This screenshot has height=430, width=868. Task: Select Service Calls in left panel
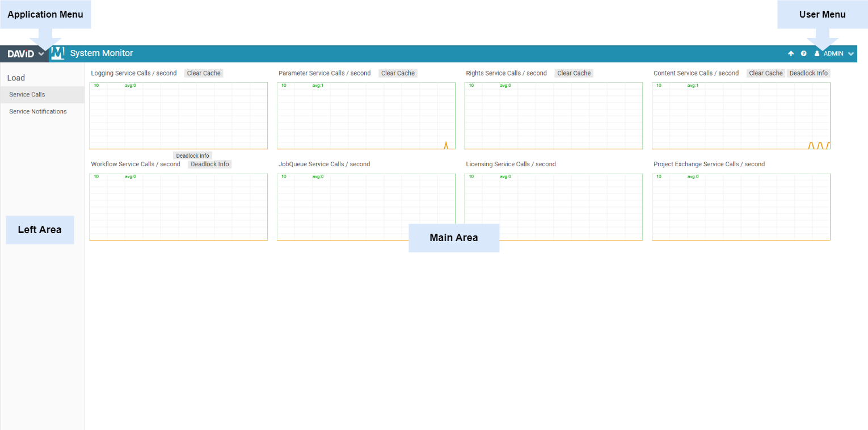[x=27, y=95]
